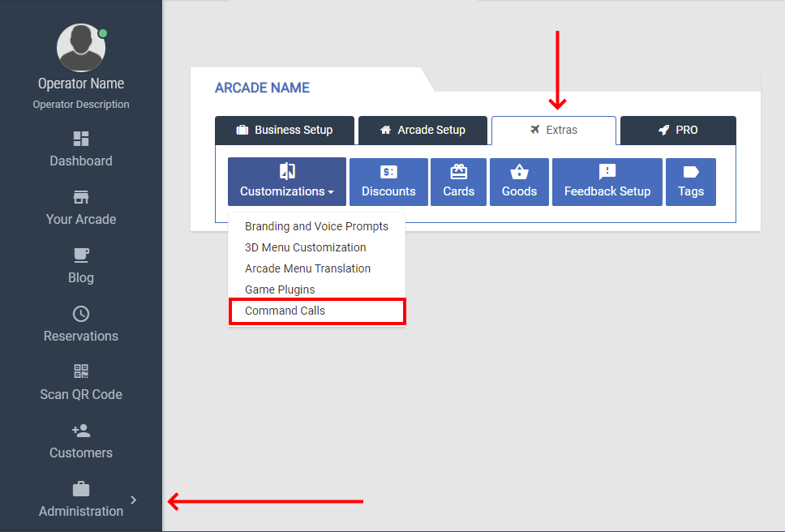This screenshot has height=532, width=785.
Task: Click the Discounts dollar icon
Action: point(388,172)
